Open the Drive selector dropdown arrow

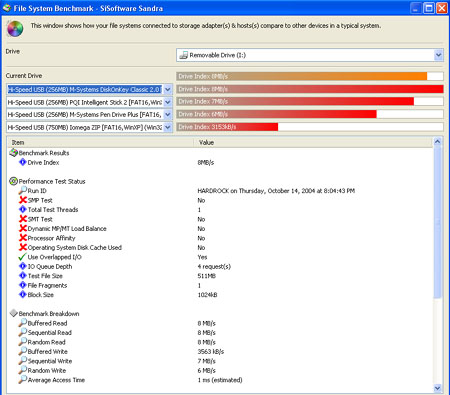[438, 55]
